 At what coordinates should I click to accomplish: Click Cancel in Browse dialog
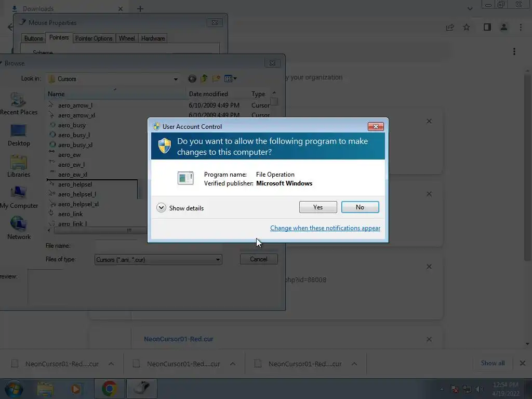[259, 259]
